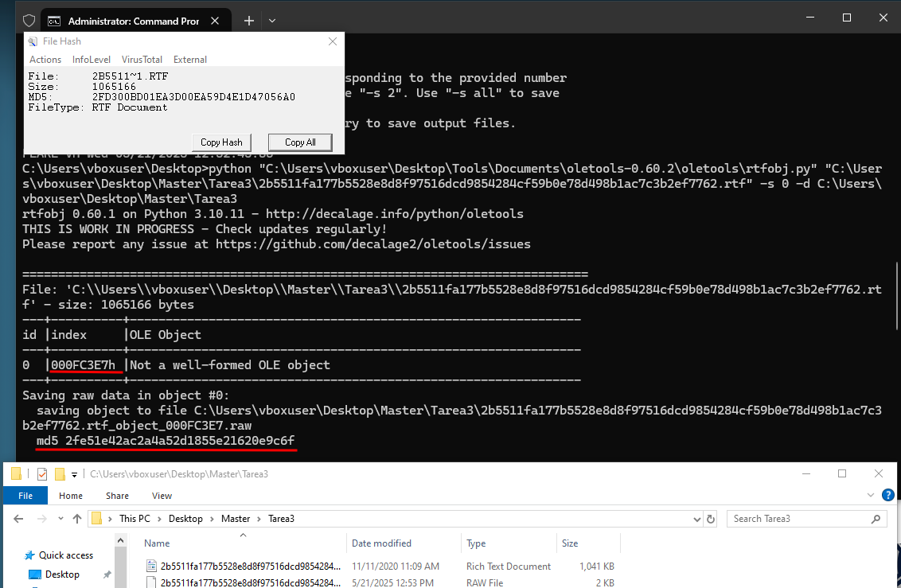901x588 pixels.
Task: Select the Administrator: Command Prompt tab
Action: 134,21
